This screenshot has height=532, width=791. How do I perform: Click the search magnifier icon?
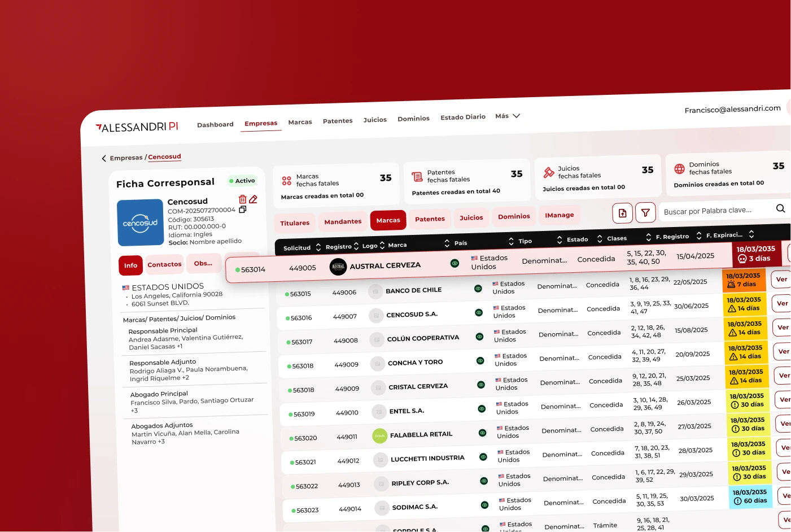(x=781, y=208)
